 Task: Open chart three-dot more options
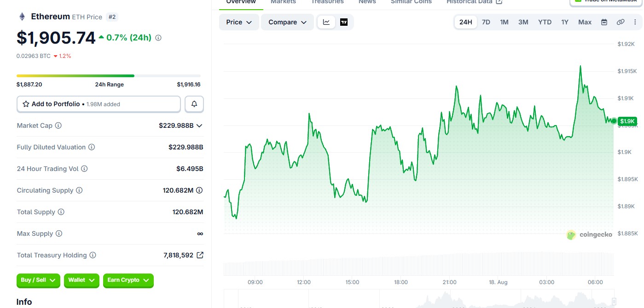635,22
